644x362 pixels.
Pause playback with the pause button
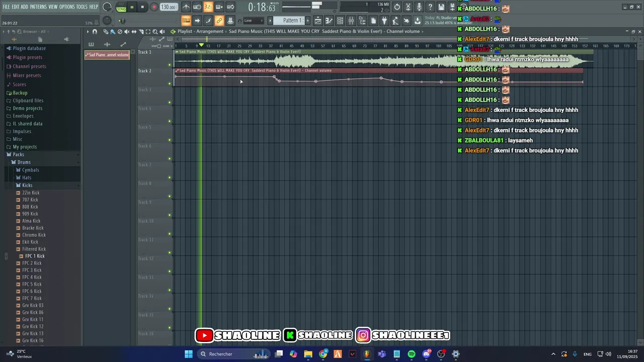pyautogui.click(x=132, y=7)
